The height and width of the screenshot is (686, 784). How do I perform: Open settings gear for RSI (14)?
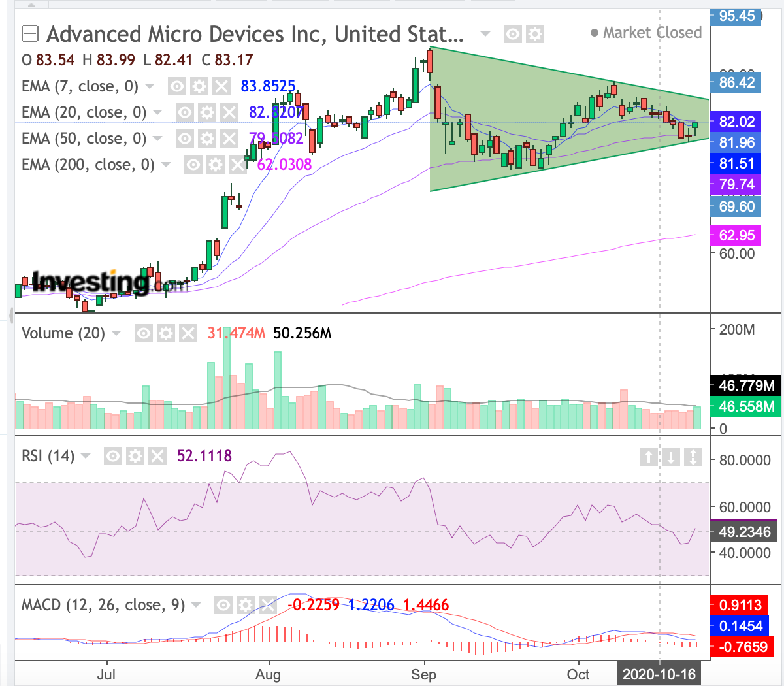coord(135,456)
